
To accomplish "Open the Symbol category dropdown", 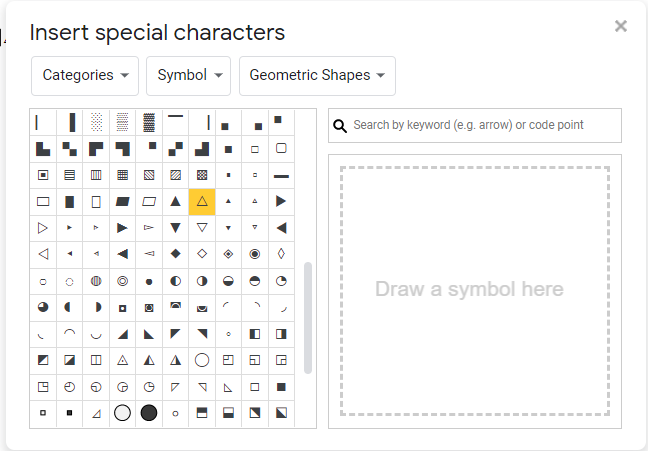I will click(x=188, y=76).
